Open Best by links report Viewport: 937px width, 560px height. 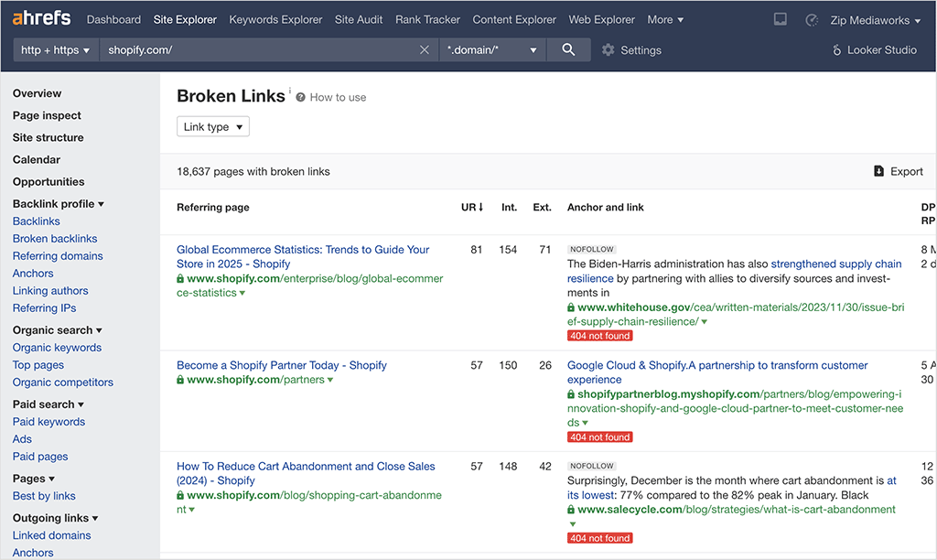pyautogui.click(x=44, y=495)
